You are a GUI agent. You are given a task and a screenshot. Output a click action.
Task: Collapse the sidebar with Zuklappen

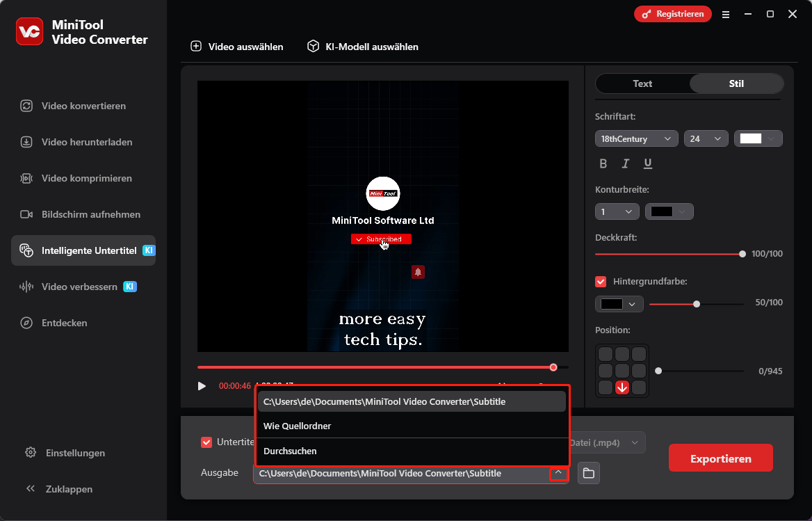pos(59,489)
